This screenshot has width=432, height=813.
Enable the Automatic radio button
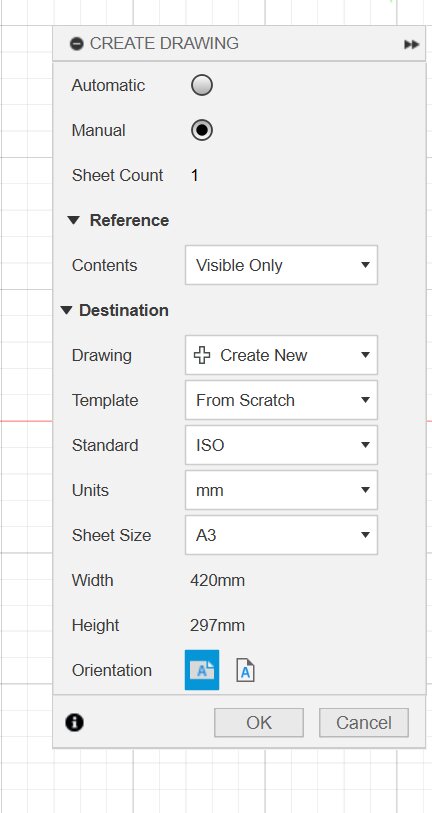(x=202, y=85)
